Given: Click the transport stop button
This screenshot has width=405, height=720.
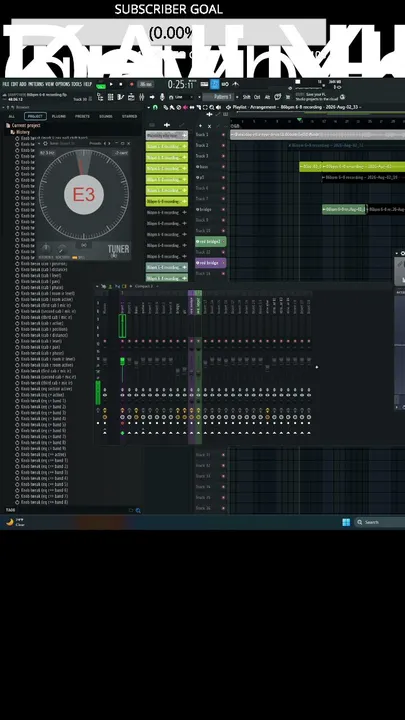Looking at the screenshot, I should coord(121,84).
